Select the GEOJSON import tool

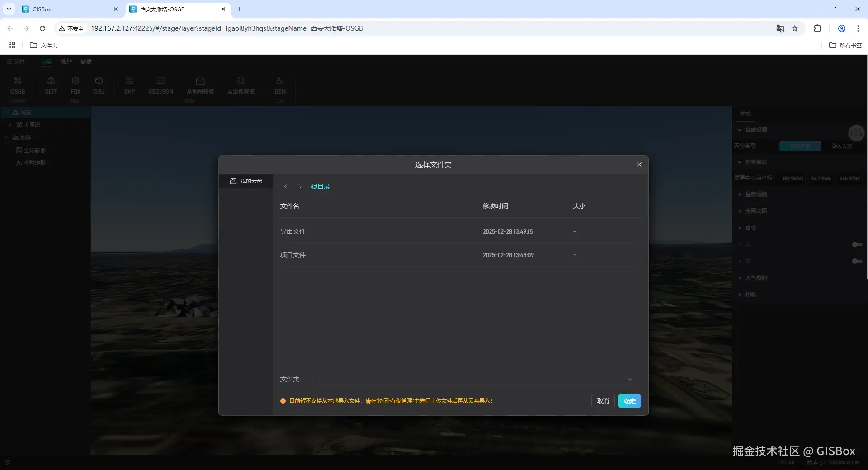tap(160, 85)
